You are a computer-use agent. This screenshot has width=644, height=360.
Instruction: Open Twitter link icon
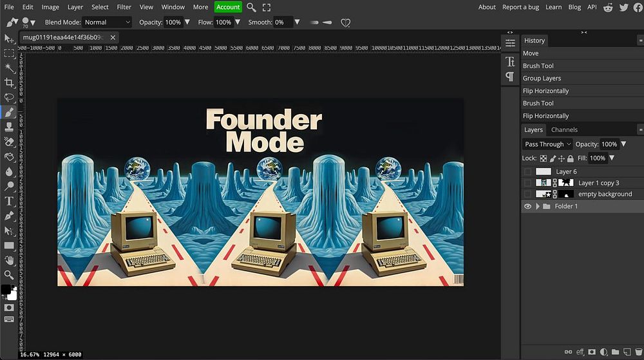624,7
